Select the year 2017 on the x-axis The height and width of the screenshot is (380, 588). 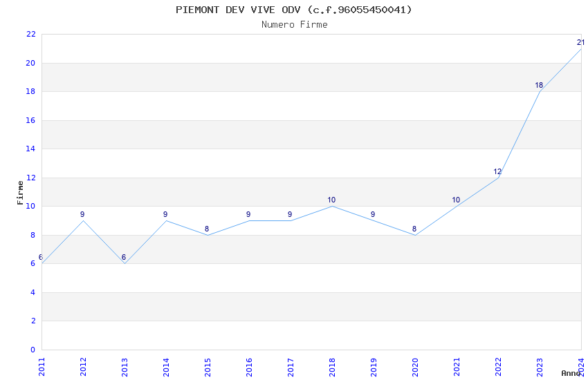(291, 367)
